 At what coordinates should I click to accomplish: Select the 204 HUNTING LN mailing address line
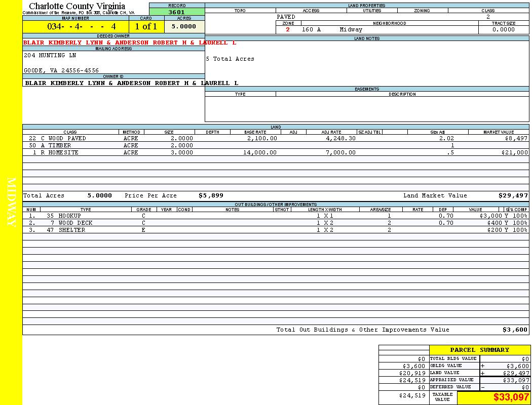pos(50,56)
